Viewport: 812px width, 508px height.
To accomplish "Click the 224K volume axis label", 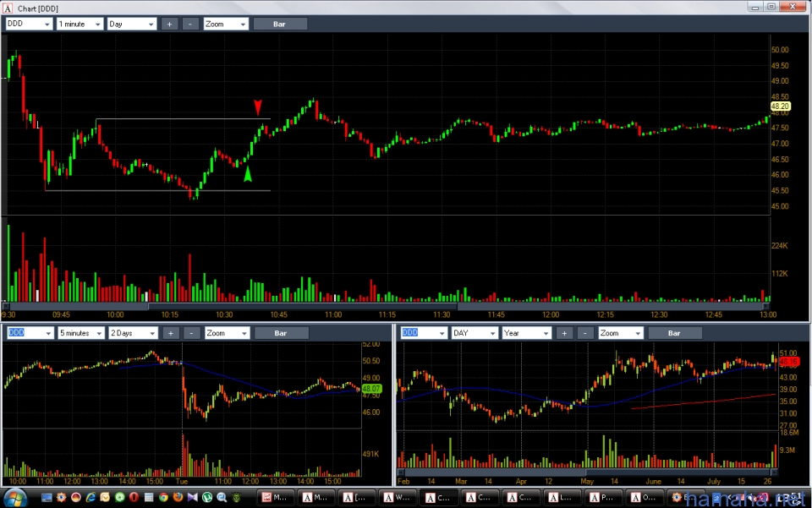I will point(779,246).
